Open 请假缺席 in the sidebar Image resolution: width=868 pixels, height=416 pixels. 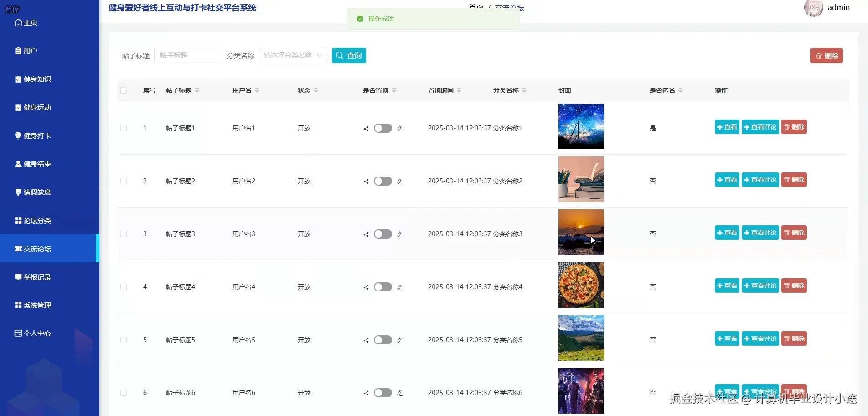click(50, 192)
